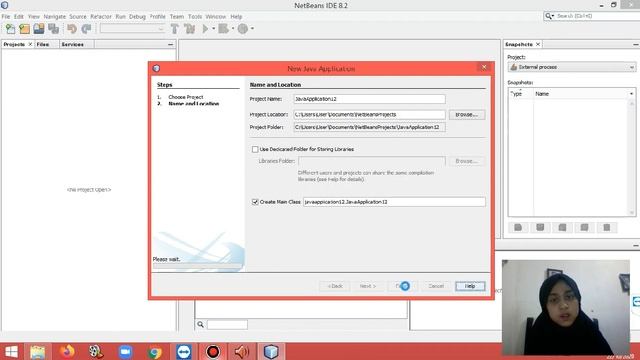
Task: Click the New Project toolbar icon
Action: [x=24, y=29]
